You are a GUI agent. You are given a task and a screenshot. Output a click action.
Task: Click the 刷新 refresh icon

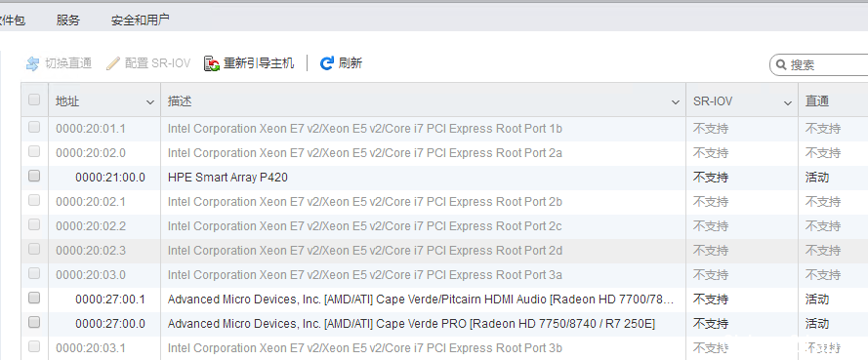[327, 63]
